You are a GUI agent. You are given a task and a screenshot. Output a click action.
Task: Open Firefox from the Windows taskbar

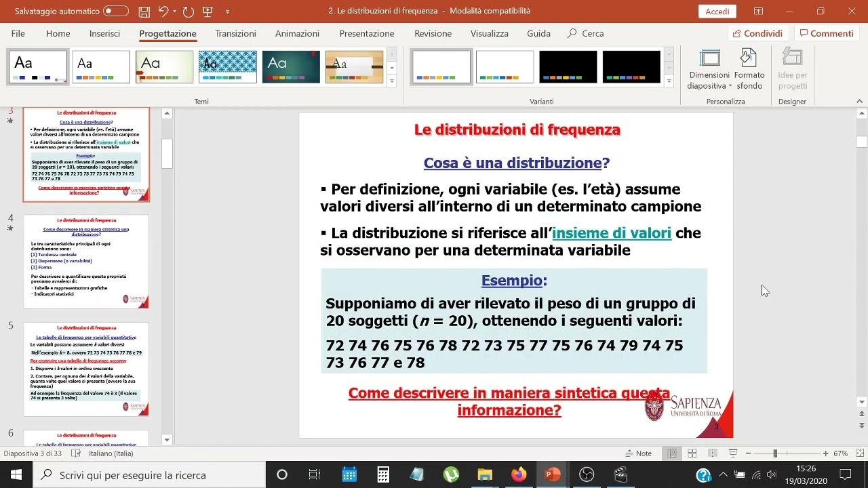(x=519, y=474)
